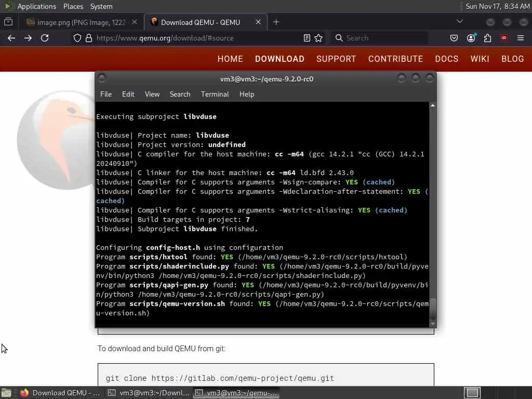The height and width of the screenshot is (399, 532).
Task: Open the terminal Search menu
Action: (180, 95)
